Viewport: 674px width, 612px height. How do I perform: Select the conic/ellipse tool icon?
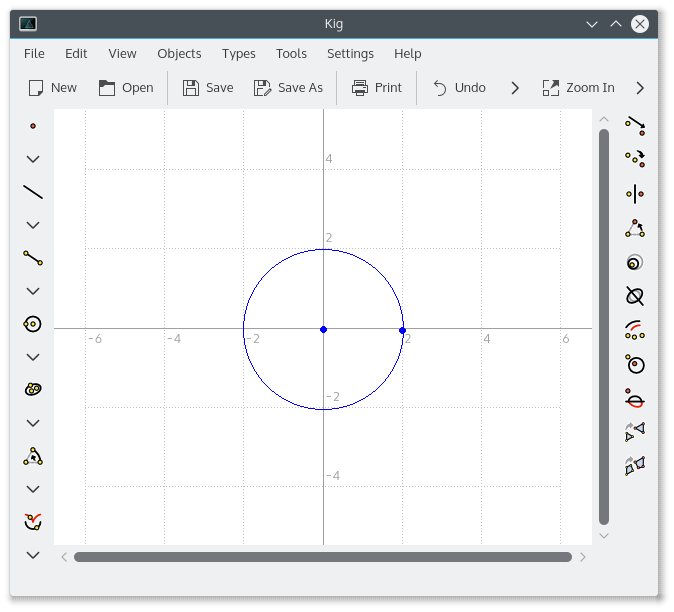pos(33,390)
